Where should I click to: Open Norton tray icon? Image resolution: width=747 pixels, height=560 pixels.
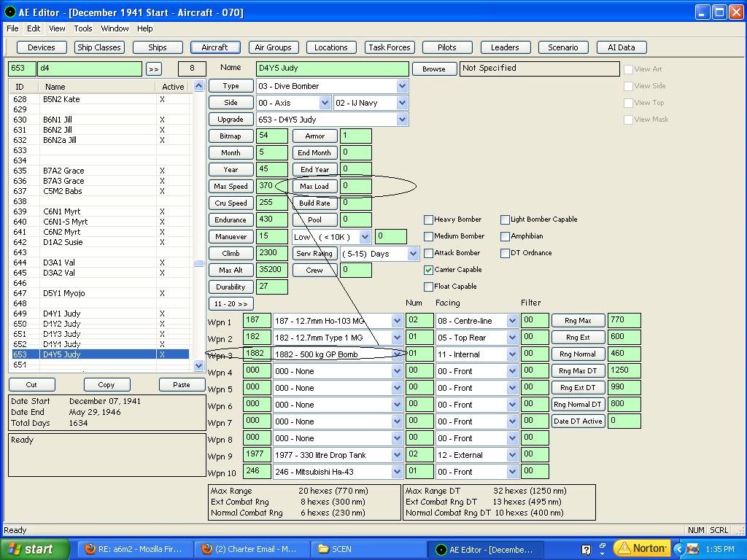pos(642,548)
